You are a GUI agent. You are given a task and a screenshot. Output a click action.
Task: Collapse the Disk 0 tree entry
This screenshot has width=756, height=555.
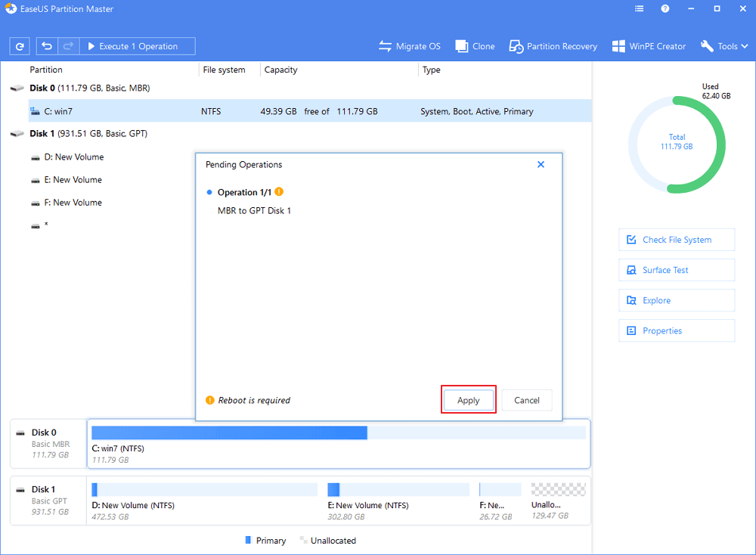[17, 88]
